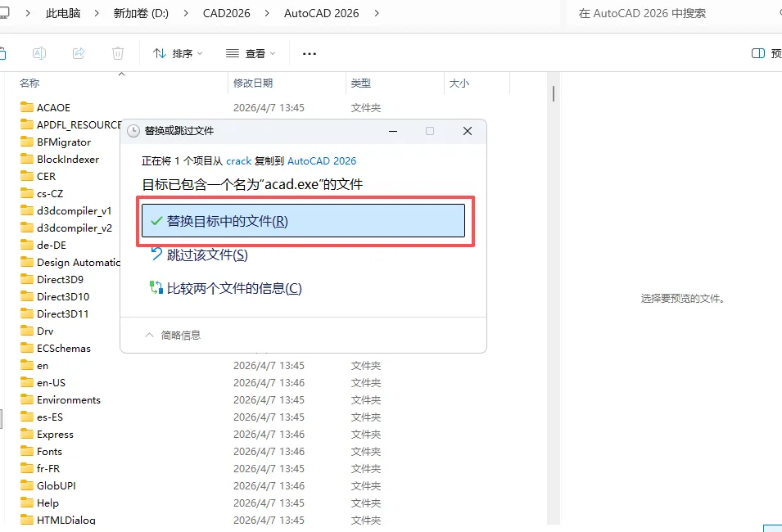Sort by the 名称 column header
The width and height of the screenshot is (782, 532).
tap(29, 83)
